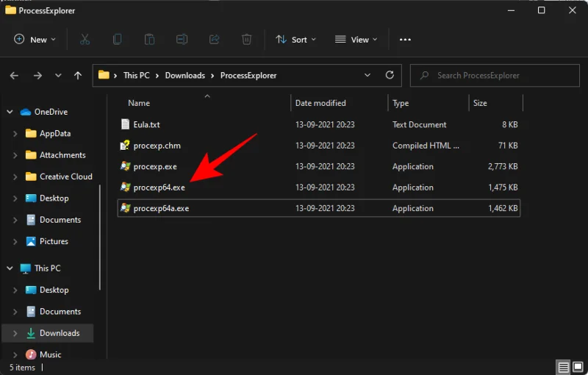This screenshot has width=588, height=375.
Task: Click the Share icon in toolbar
Action: click(215, 40)
